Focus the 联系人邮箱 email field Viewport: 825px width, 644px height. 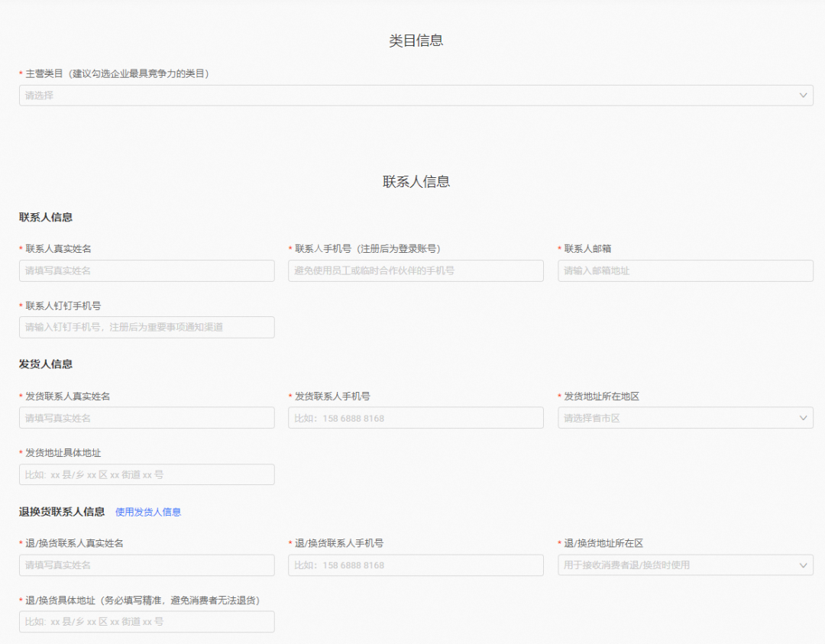point(685,270)
